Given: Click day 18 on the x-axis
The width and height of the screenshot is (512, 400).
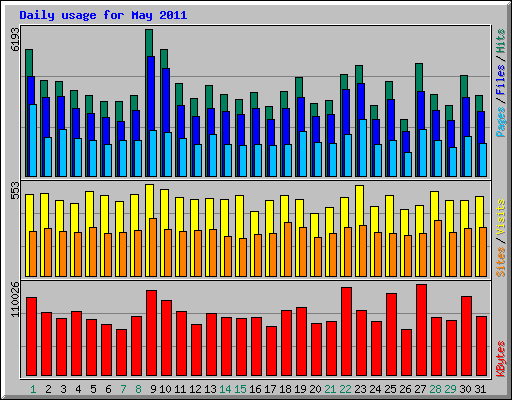Looking at the screenshot, I should tap(285, 389).
